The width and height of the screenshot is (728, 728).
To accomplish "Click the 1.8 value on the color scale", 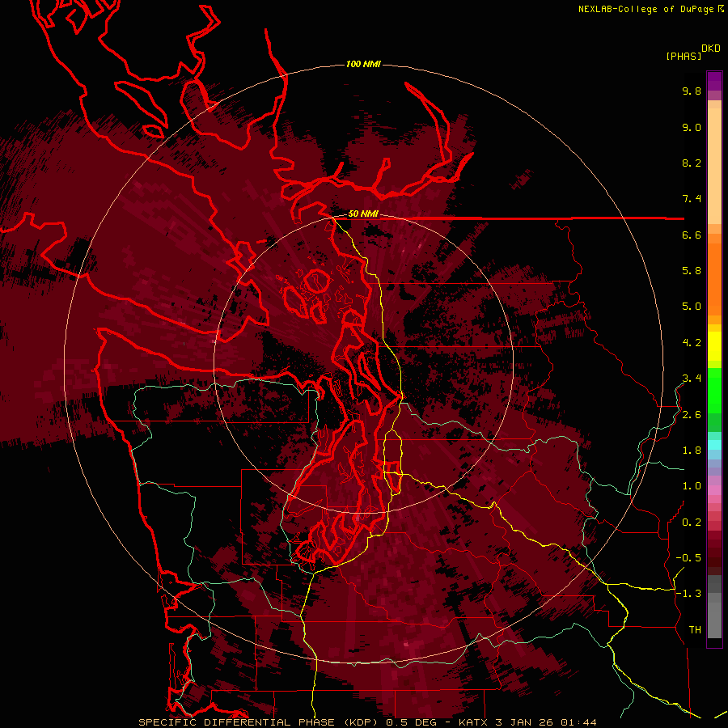I will (x=692, y=451).
